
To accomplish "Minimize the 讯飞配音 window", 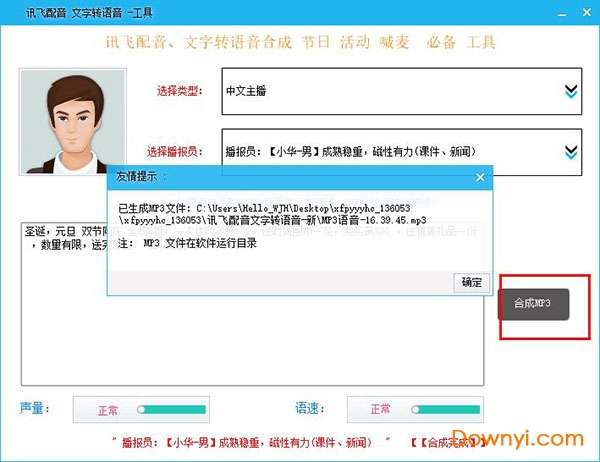I will [562, 13].
